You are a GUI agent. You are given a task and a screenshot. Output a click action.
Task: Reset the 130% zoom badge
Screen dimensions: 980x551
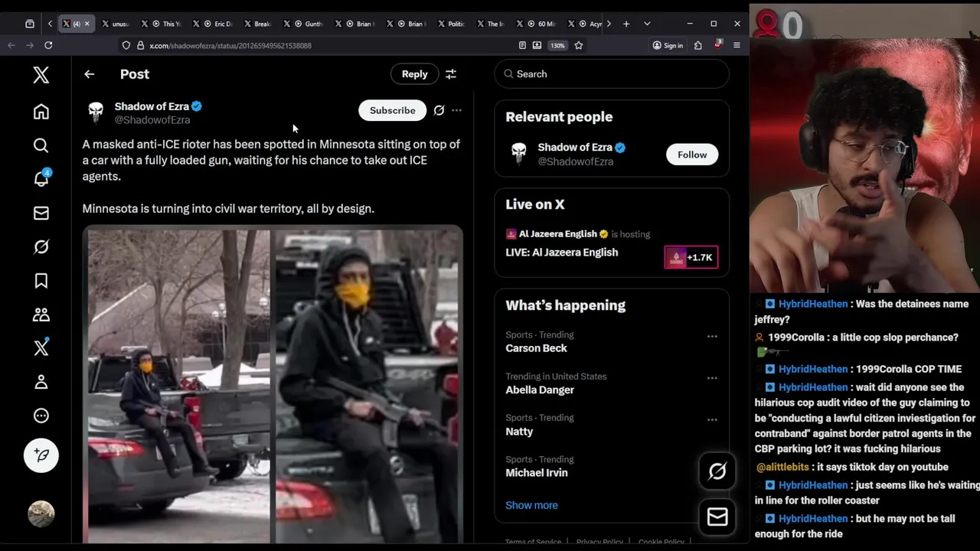[557, 46]
